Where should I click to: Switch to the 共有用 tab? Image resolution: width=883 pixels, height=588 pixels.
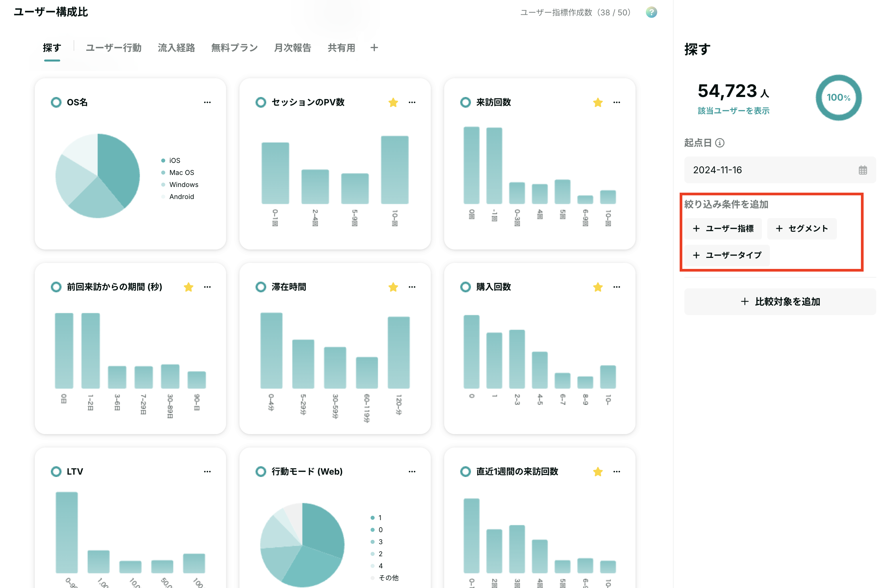[x=341, y=47]
